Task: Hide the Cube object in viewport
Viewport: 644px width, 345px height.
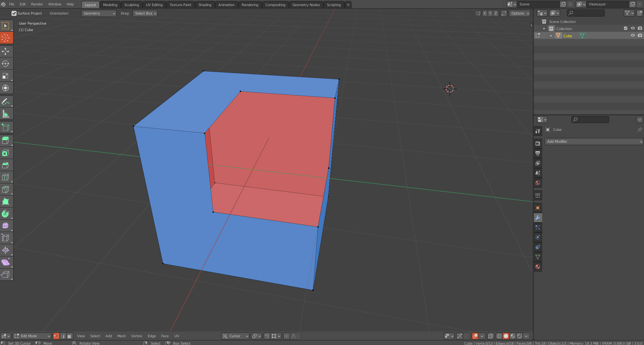Action: pos(633,36)
